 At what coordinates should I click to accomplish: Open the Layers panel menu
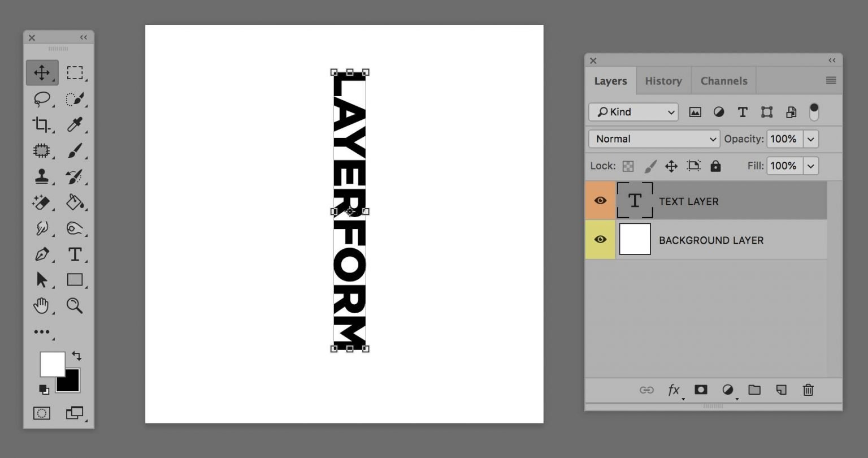831,80
